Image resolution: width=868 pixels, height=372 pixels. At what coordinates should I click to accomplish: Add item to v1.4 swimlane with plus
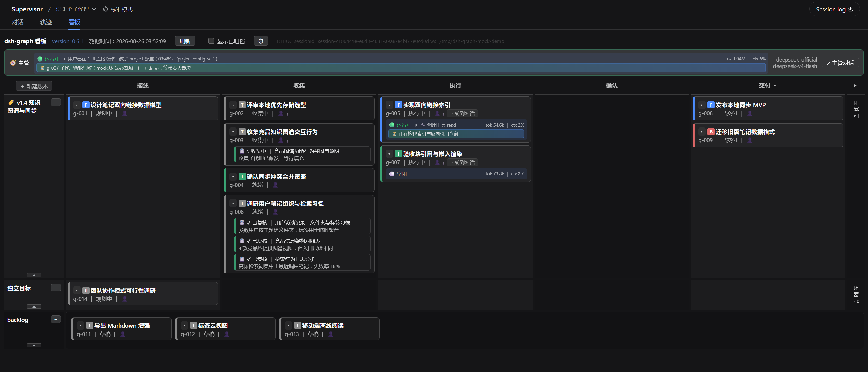click(56, 102)
